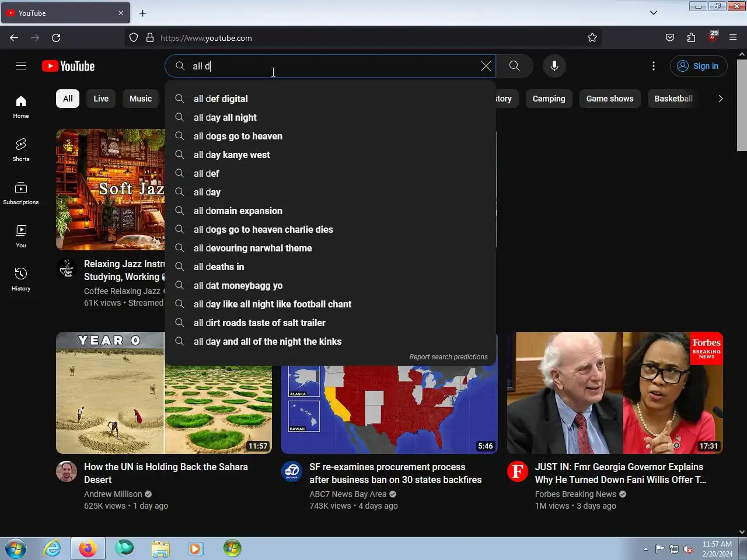View site information shield icon
Image resolution: width=747 pixels, height=560 pixels.
click(134, 37)
